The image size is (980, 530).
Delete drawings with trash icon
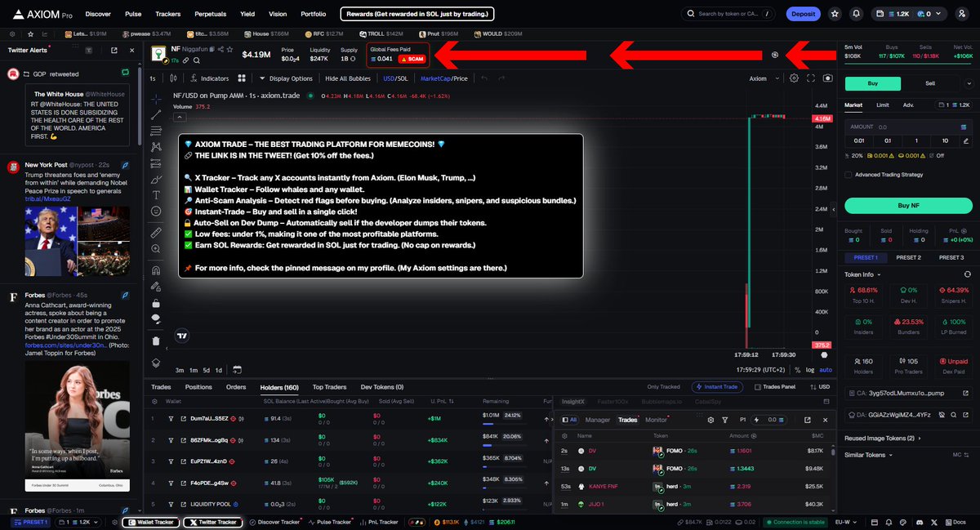[x=156, y=341]
